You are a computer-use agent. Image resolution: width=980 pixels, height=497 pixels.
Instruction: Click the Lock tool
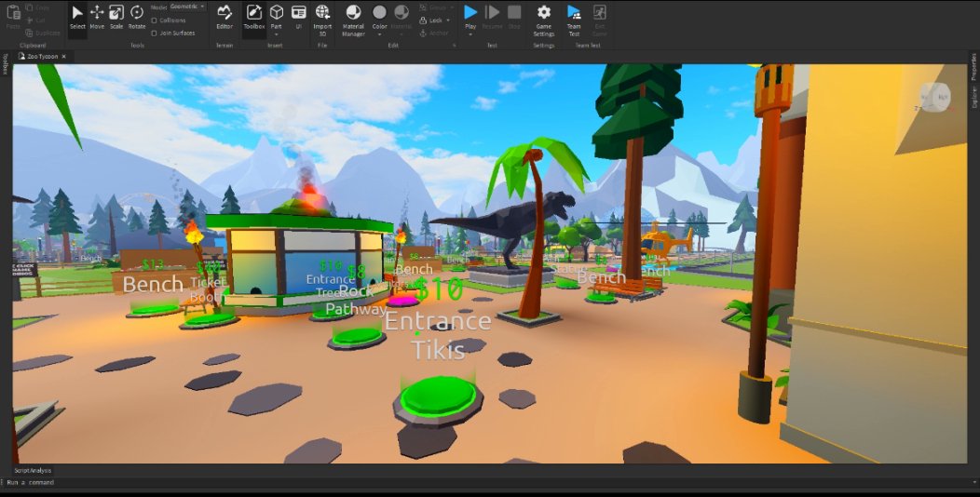click(431, 20)
